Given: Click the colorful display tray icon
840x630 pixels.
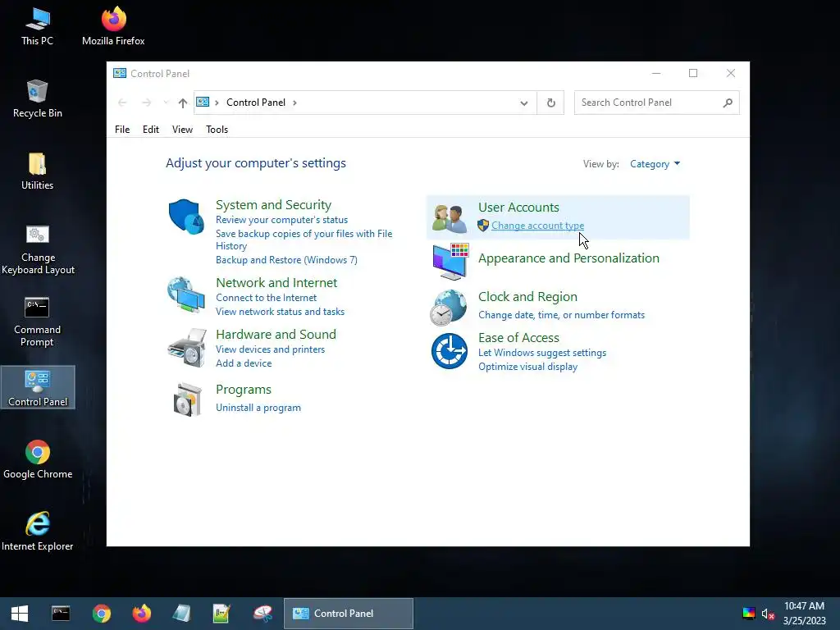Looking at the screenshot, I should (748, 614).
